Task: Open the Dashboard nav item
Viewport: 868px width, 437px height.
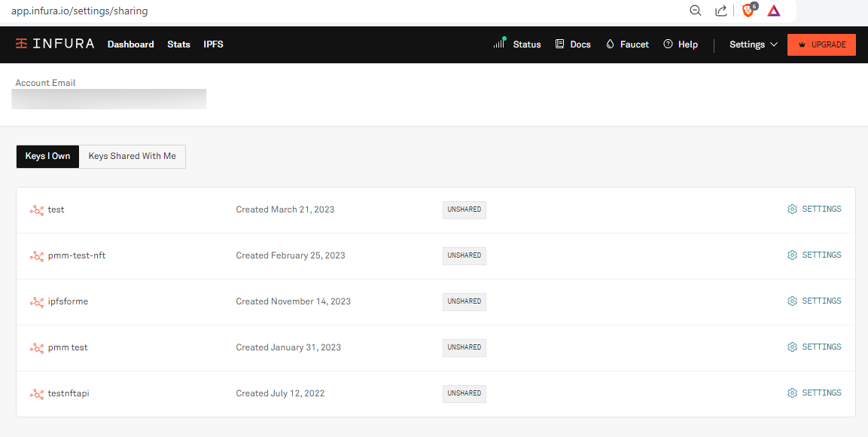Action: [x=130, y=44]
